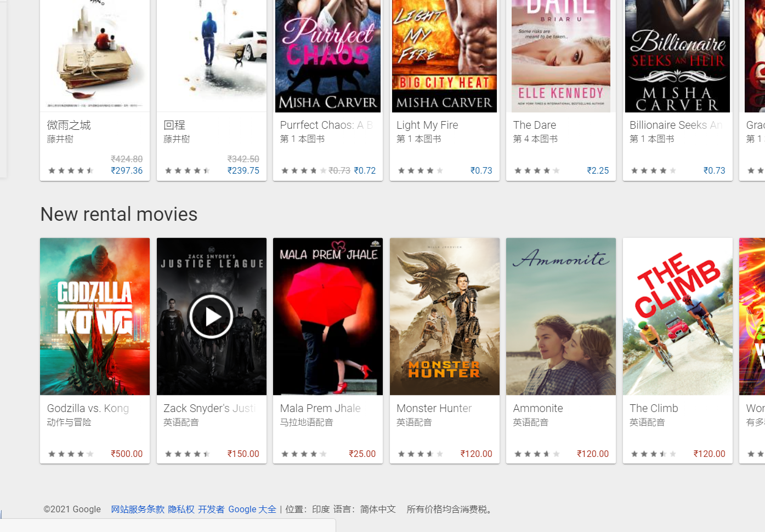Rent Mala Prem Jhale for ₹25.00
The width and height of the screenshot is (765, 532).
362,454
